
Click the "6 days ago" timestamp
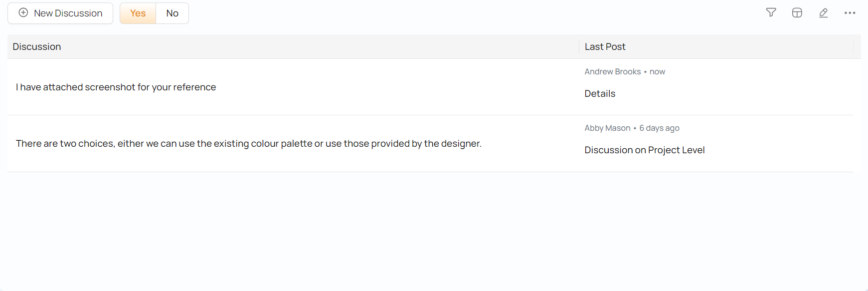point(659,128)
